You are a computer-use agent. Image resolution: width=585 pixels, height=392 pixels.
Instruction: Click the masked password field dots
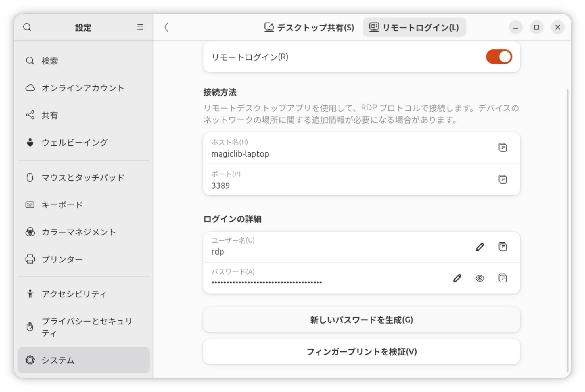click(266, 282)
